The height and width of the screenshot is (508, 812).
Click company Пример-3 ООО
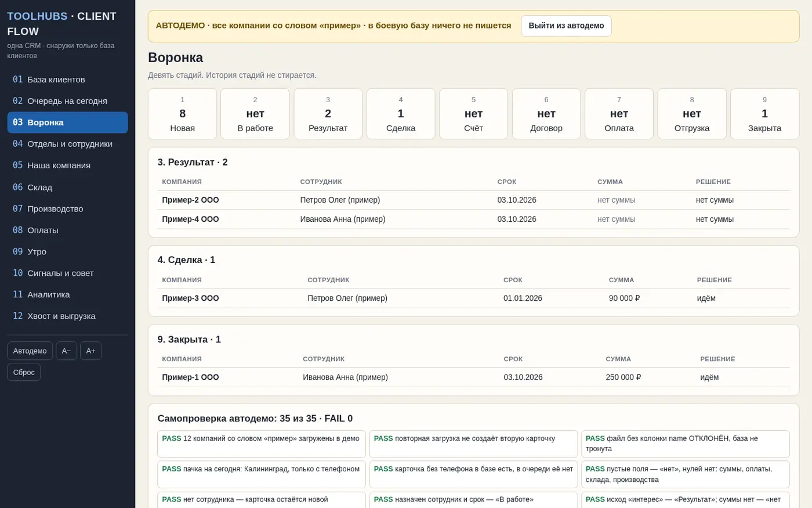(x=190, y=298)
